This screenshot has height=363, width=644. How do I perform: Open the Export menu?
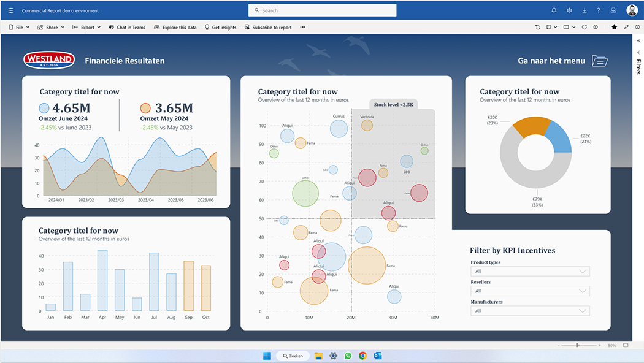pyautogui.click(x=86, y=27)
